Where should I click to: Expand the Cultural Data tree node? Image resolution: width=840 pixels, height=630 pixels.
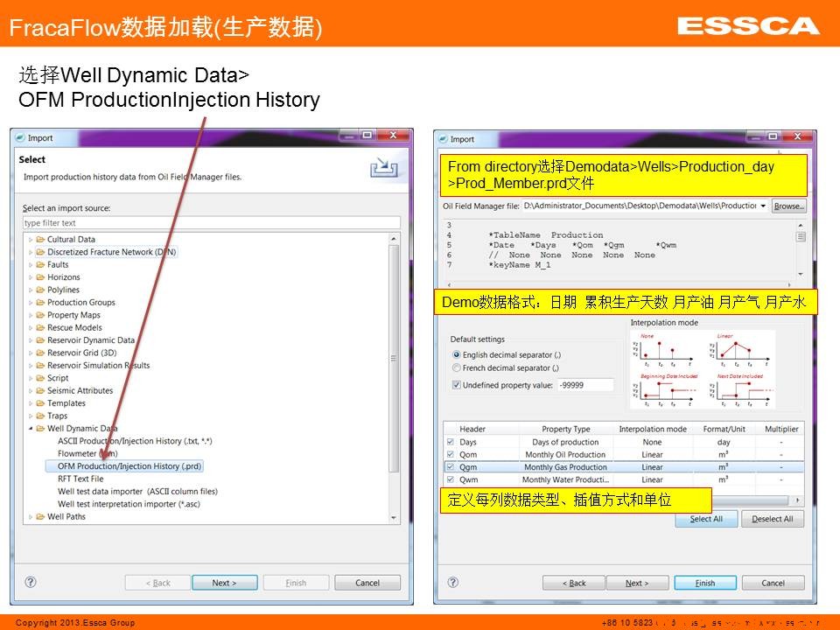pyautogui.click(x=31, y=240)
